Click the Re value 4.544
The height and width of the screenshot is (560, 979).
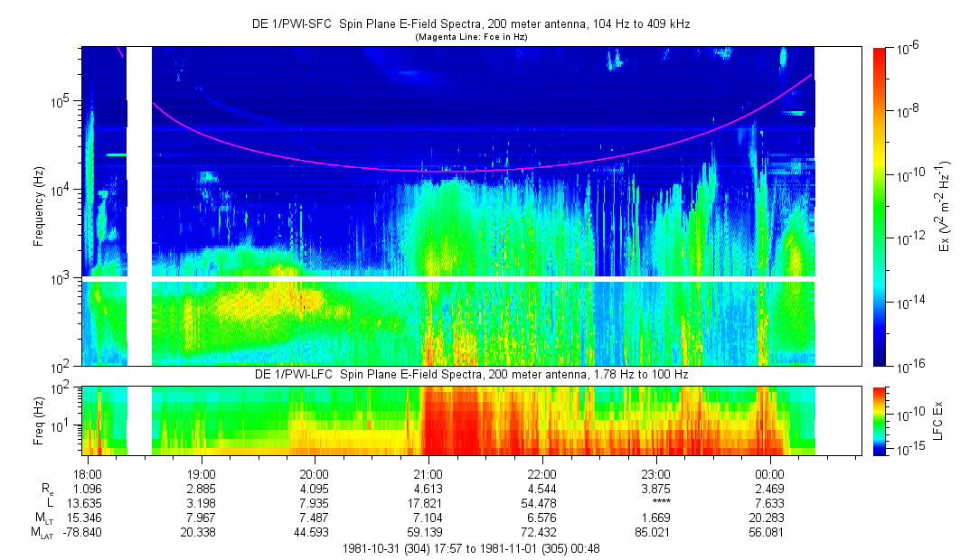(542, 489)
